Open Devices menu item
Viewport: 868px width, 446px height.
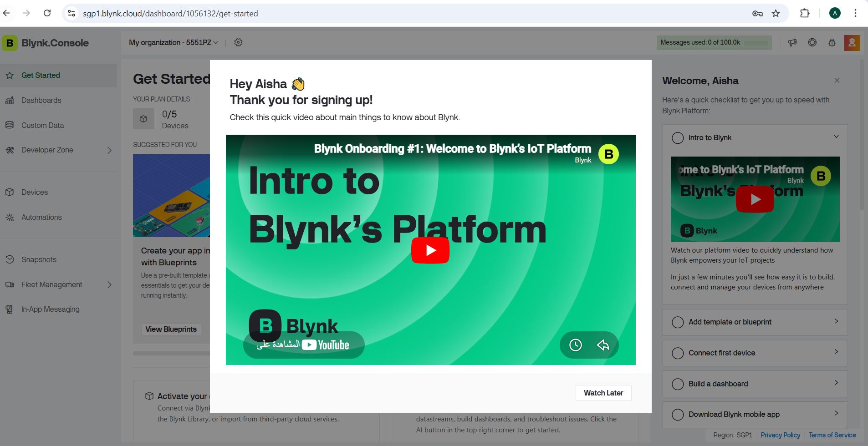tap(59, 192)
